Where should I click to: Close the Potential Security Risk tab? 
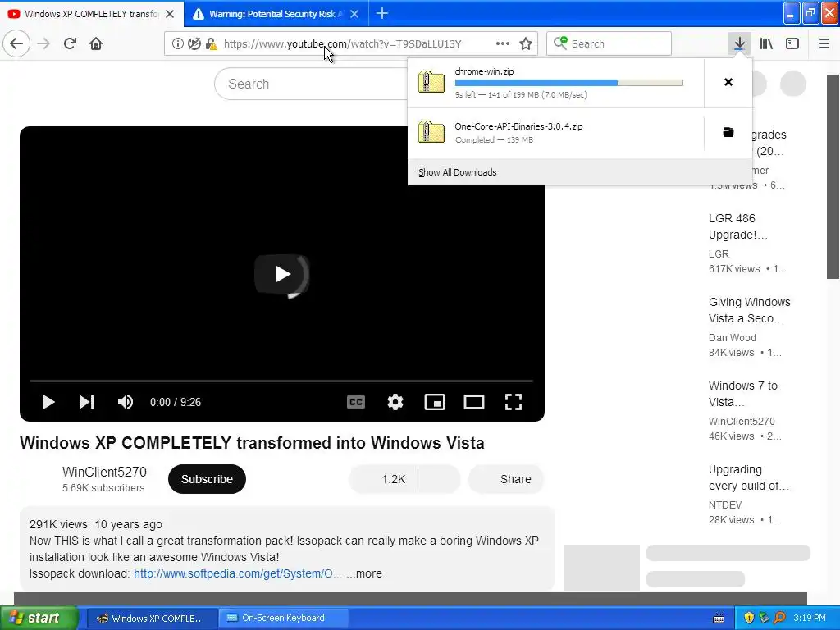click(354, 14)
